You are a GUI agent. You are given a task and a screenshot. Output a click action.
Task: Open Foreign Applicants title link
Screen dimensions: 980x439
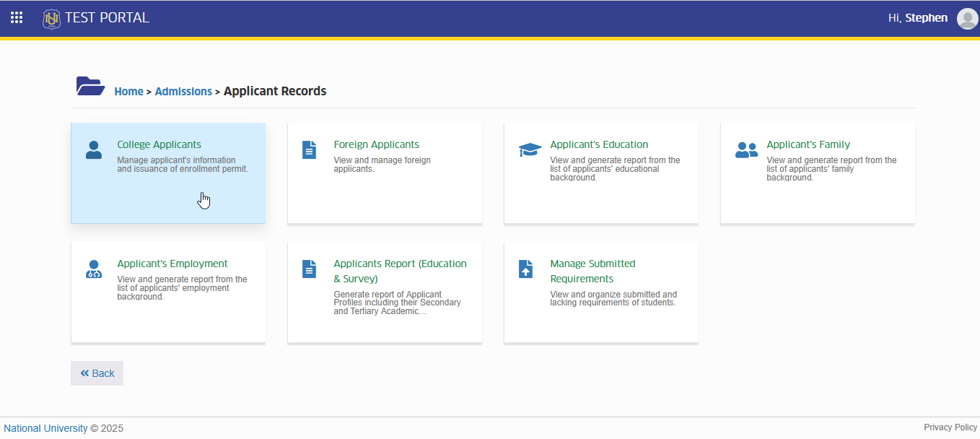[377, 144]
